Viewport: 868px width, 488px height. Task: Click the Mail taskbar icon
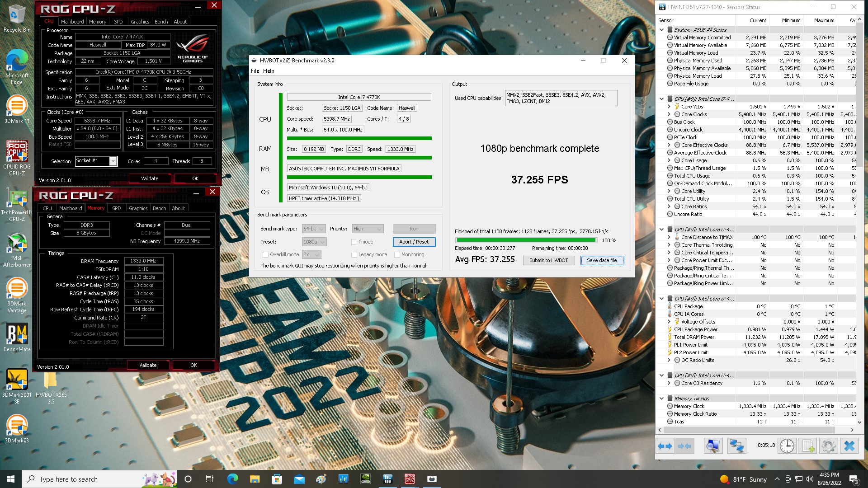299,479
